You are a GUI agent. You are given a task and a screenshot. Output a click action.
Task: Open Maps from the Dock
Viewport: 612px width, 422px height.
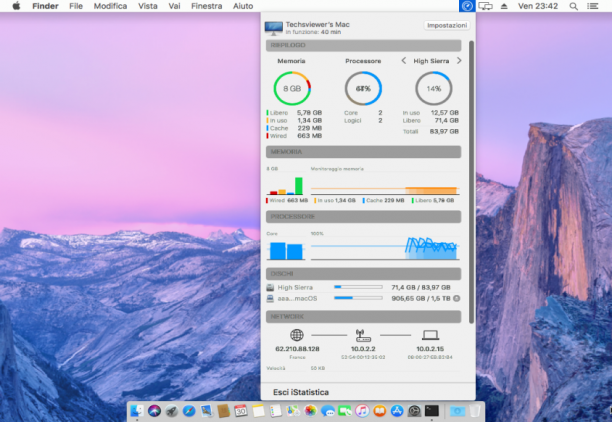293,411
